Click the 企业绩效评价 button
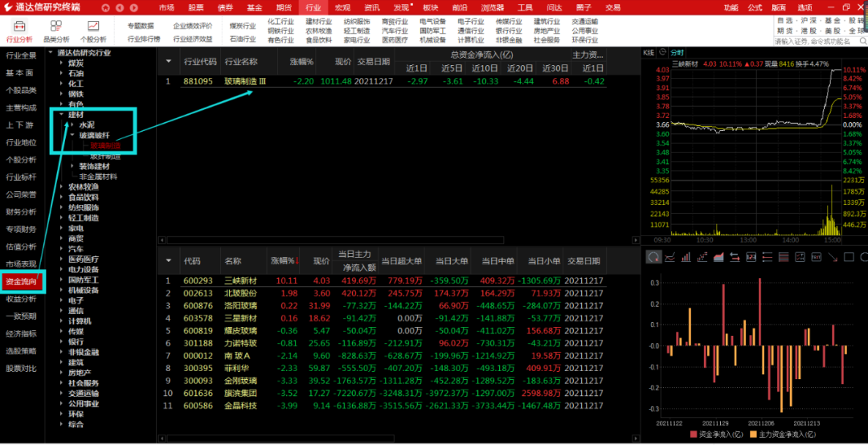The width and height of the screenshot is (868, 445). tap(193, 26)
